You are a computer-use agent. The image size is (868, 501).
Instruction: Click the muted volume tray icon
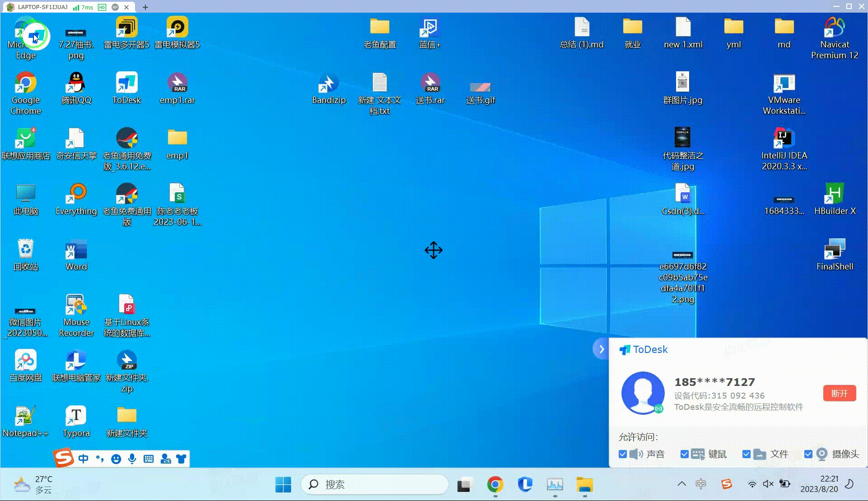coord(768,484)
